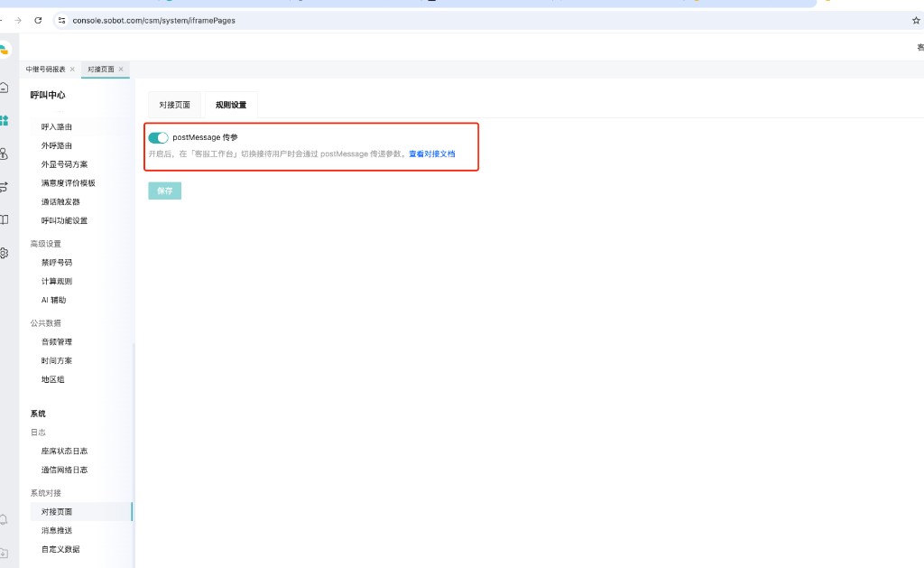
Task: Open the apps grid icon in left rail
Action: pyautogui.click(x=5, y=120)
